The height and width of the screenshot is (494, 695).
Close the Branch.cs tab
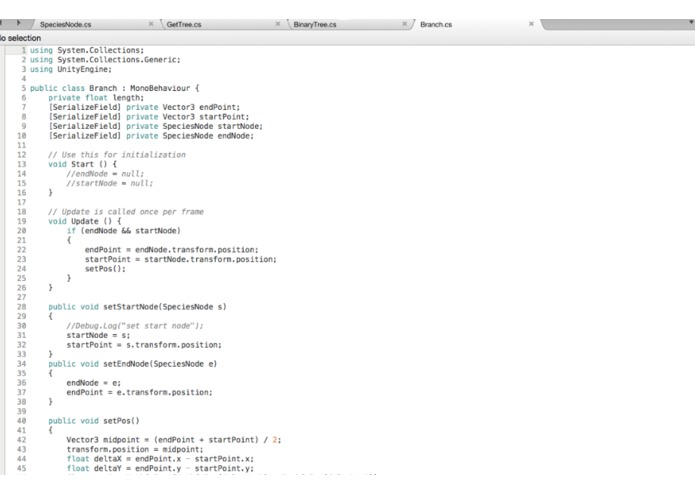(531, 24)
